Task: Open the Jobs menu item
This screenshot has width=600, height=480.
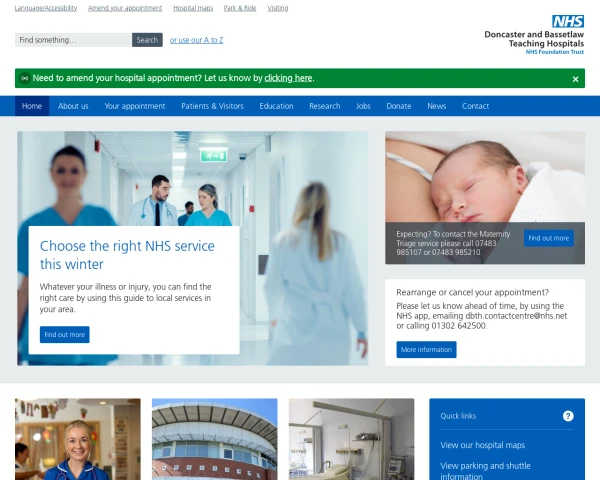Action: click(x=363, y=106)
